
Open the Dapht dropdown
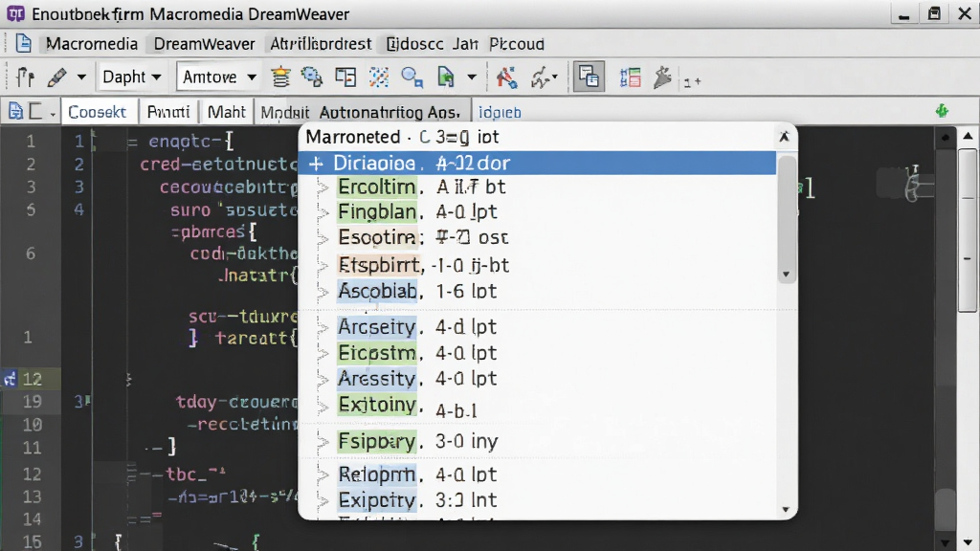[131, 77]
